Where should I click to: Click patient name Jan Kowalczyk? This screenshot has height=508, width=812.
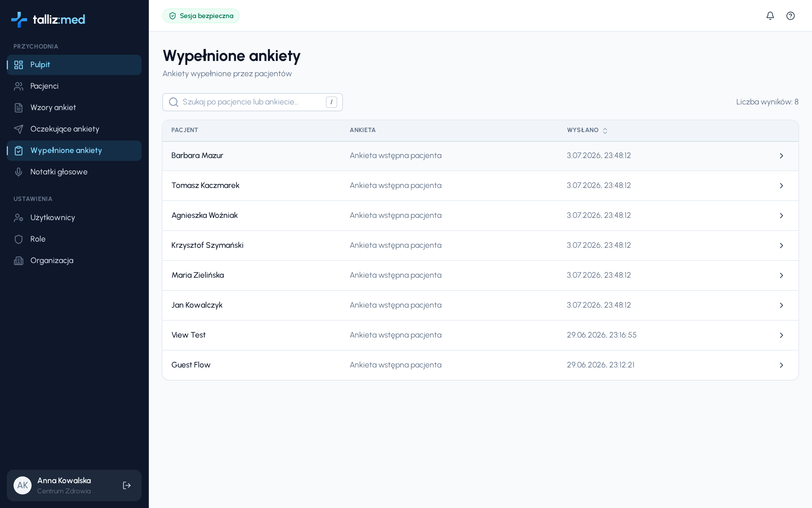click(197, 305)
